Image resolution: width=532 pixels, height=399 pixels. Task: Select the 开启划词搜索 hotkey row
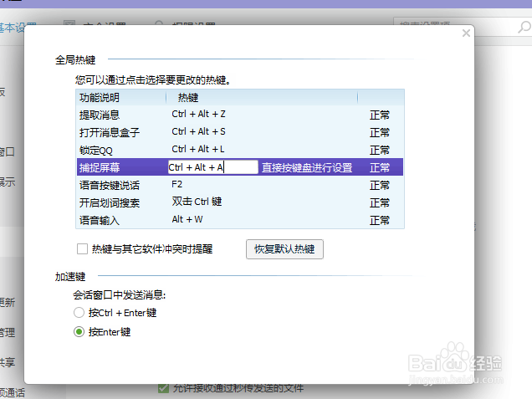[x=240, y=202]
